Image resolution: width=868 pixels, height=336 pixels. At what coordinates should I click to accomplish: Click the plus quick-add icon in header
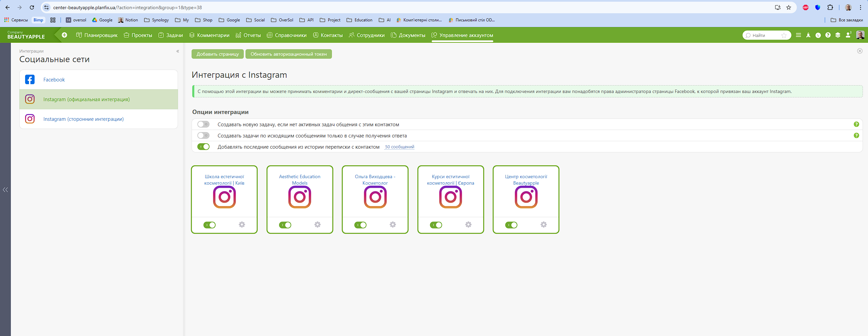(x=64, y=35)
